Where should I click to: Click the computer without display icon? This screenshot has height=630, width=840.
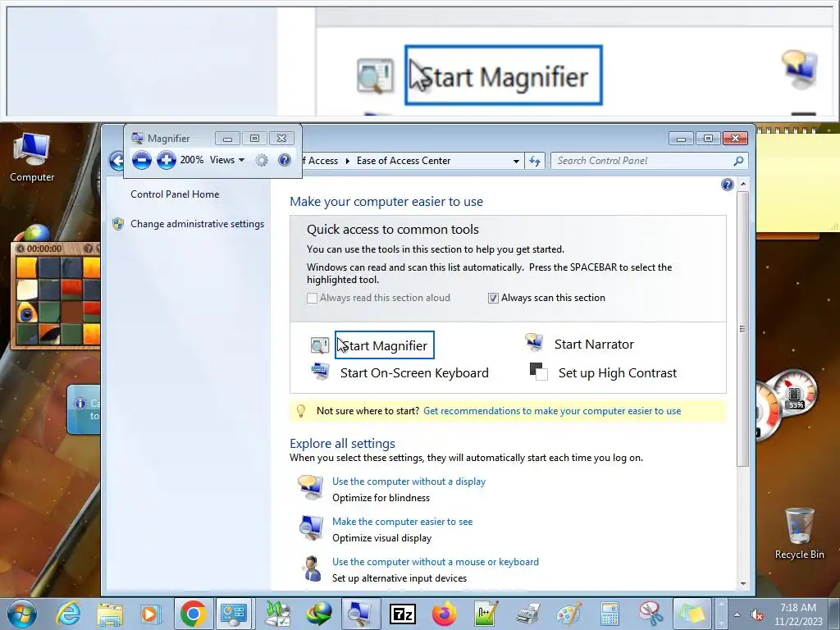click(310, 487)
